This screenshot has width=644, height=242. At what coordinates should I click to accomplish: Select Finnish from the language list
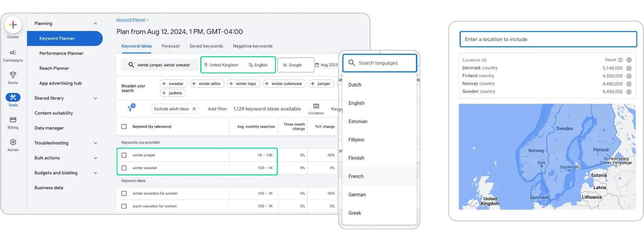pos(380,158)
